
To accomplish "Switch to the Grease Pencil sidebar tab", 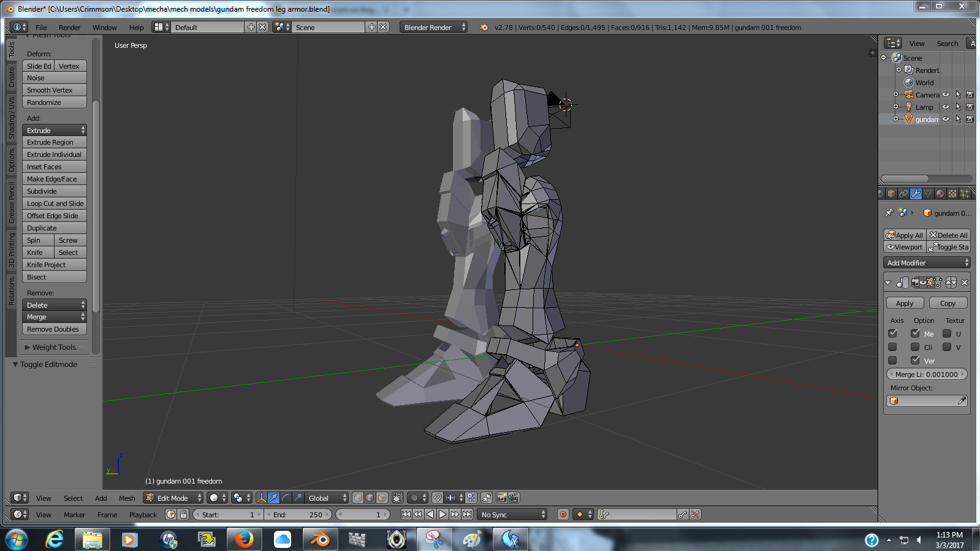I will 11,203.
